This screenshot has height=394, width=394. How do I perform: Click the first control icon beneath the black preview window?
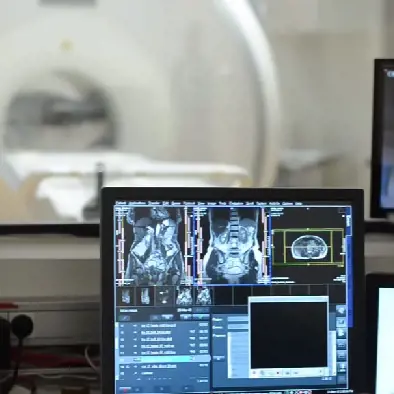click(254, 372)
